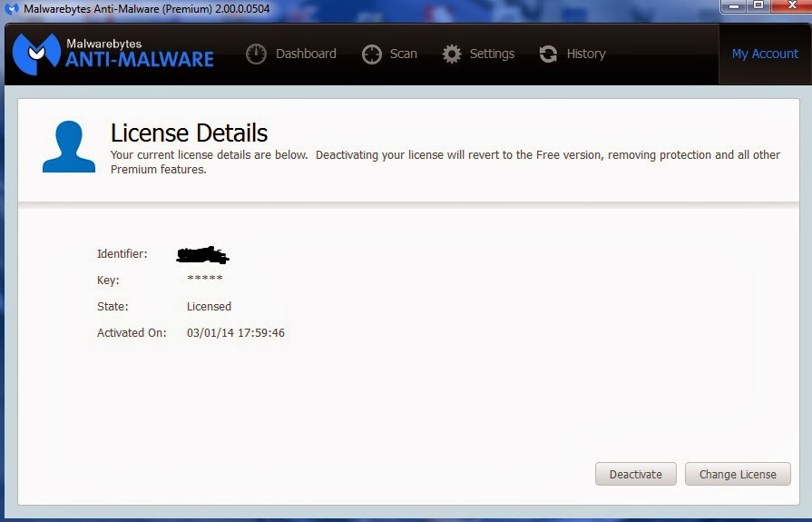
Task: Click the activation date 03/01/14 17:59:46
Action: click(x=236, y=333)
